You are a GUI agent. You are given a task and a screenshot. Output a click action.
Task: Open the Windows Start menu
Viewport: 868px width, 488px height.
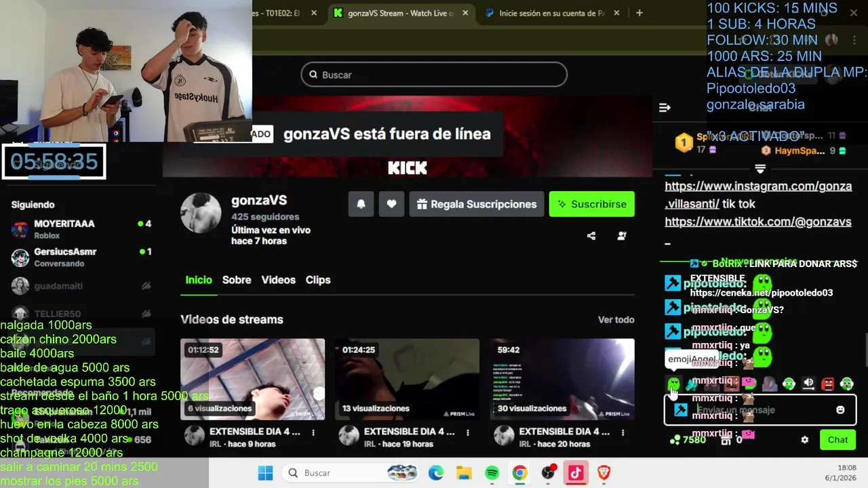pyautogui.click(x=265, y=473)
